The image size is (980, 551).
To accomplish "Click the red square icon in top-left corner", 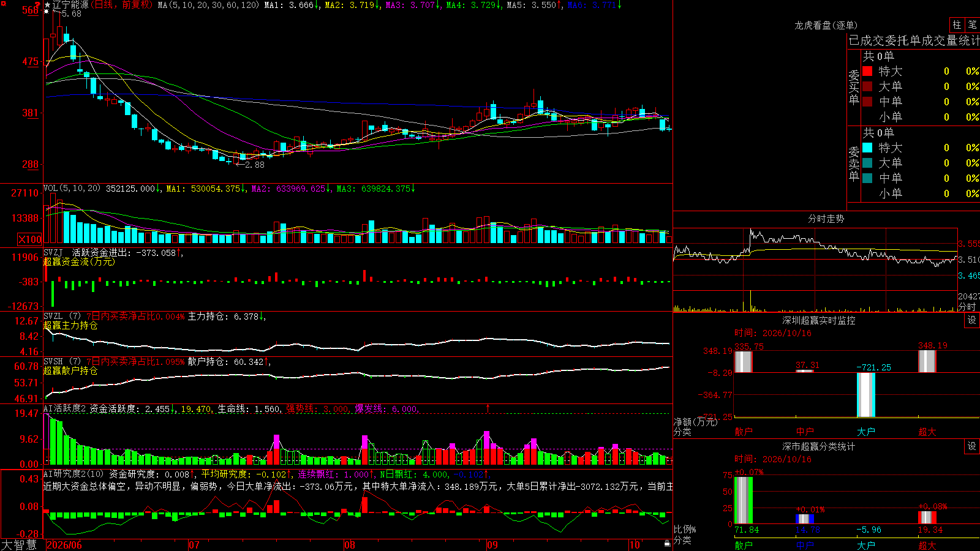I will 3,3.
